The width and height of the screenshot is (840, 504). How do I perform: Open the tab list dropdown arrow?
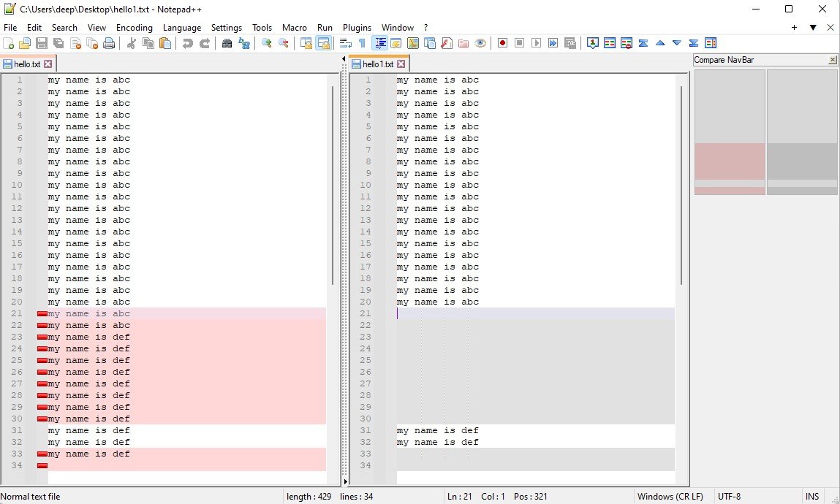point(813,27)
